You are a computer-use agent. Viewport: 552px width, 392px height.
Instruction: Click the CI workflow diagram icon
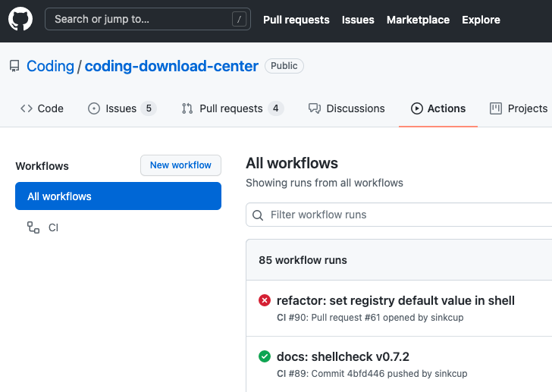[x=33, y=227]
